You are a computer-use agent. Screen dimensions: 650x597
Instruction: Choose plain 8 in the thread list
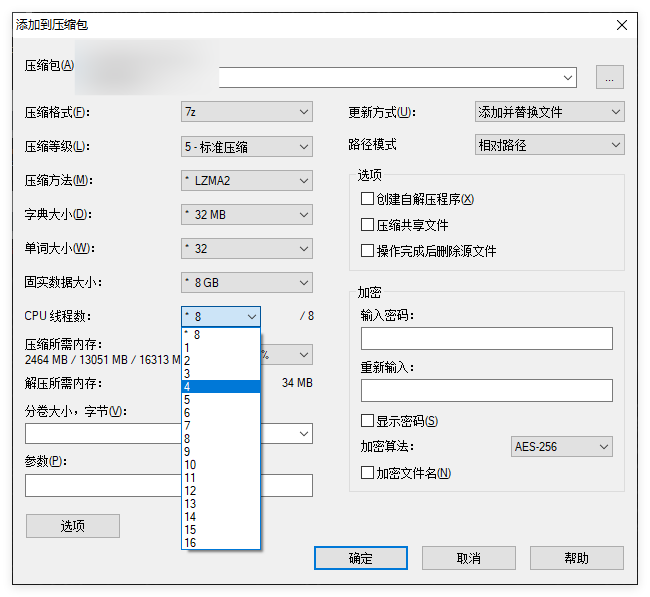click(221, 439)
